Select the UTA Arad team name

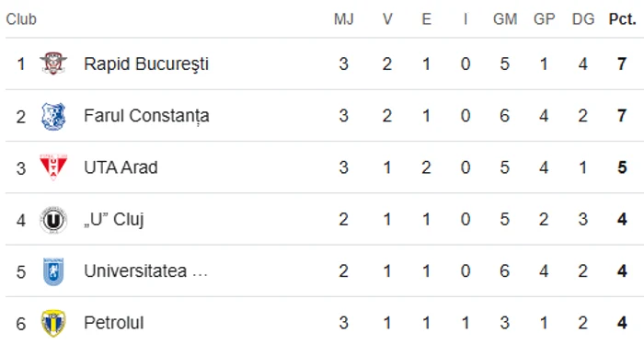click(121, 167)
